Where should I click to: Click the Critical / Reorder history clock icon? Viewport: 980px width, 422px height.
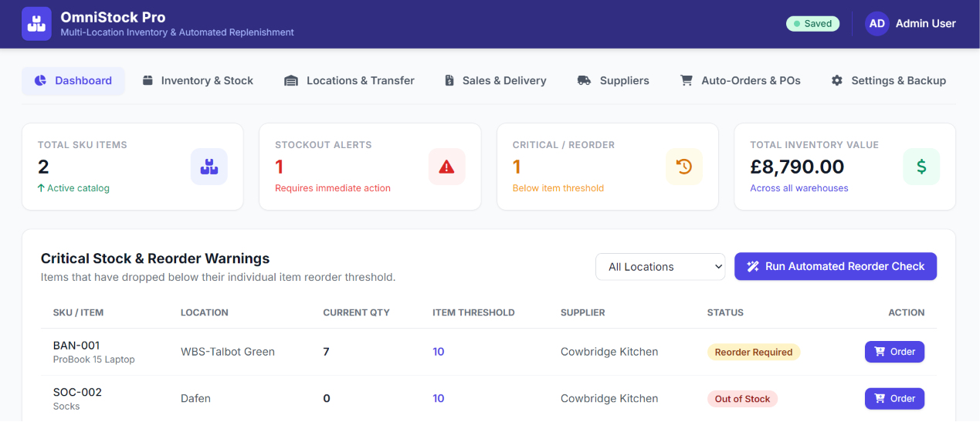tap(684, 167)
